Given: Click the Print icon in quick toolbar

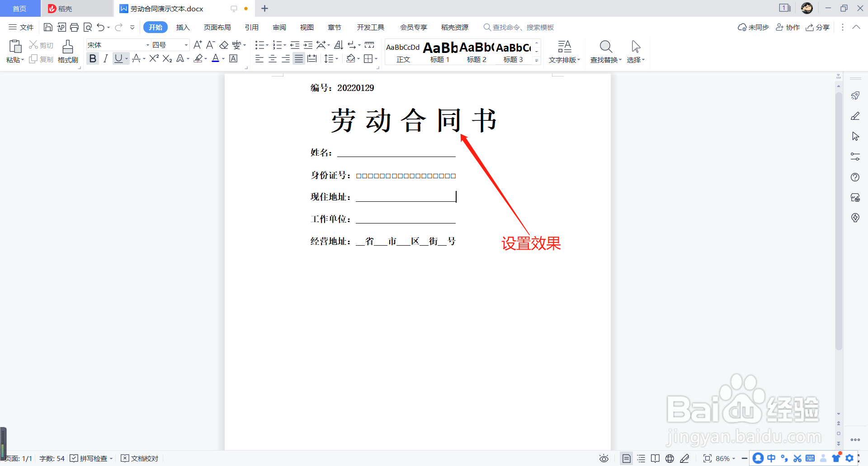Looking at the screenshot, I should click(x=75, y=27).
